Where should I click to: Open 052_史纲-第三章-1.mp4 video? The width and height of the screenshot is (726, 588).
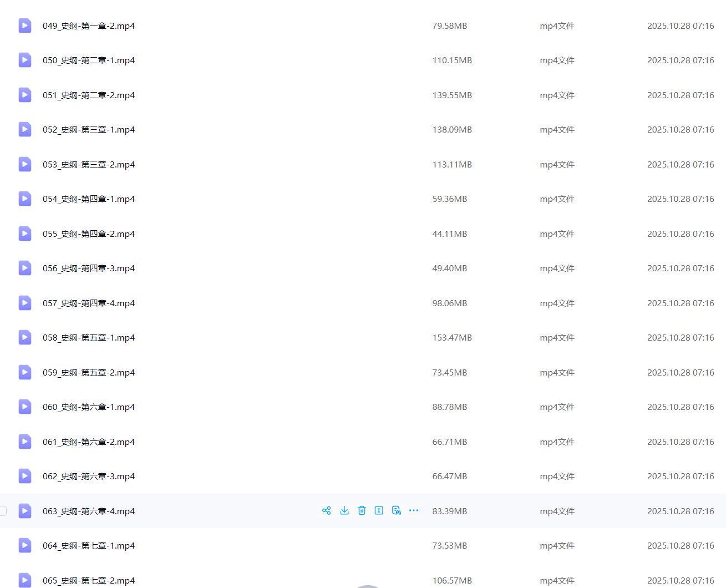click(x=89, y=130)
